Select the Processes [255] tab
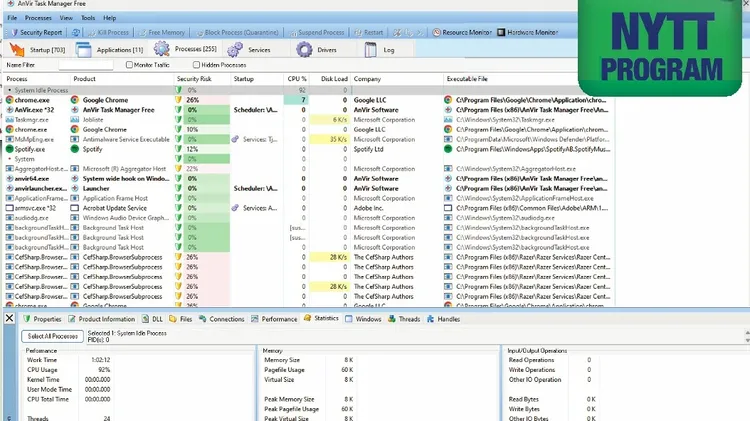 [185, 49]
